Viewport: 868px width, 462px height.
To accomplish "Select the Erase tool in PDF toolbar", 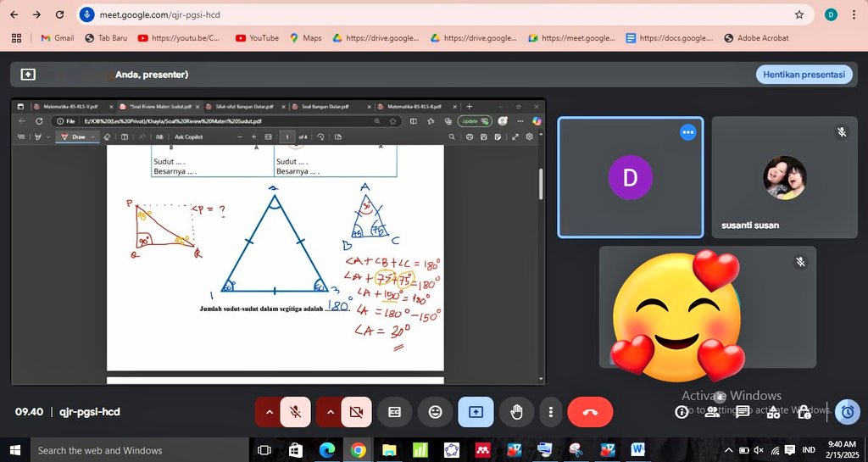I will coord(107,136).
